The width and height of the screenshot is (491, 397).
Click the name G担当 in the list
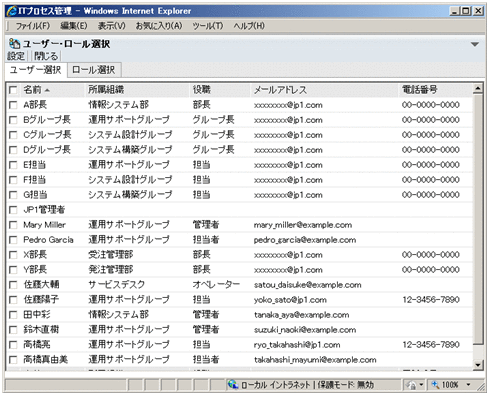[35, 195]
